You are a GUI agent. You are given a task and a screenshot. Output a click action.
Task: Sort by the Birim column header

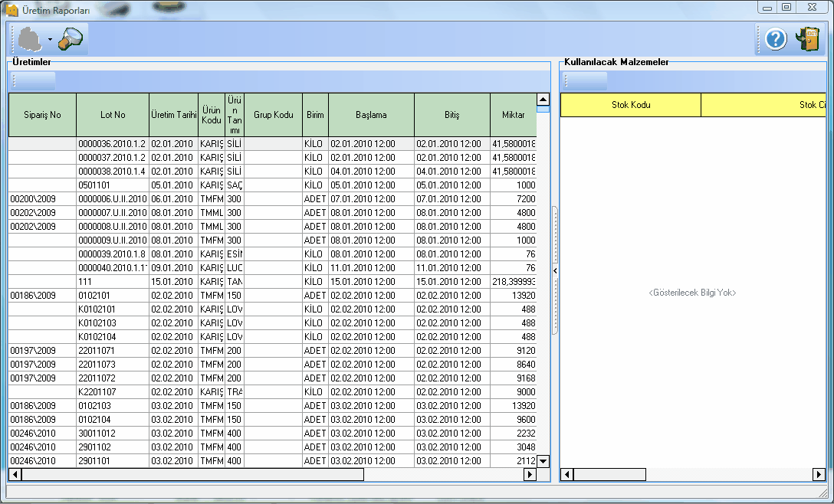315,115
